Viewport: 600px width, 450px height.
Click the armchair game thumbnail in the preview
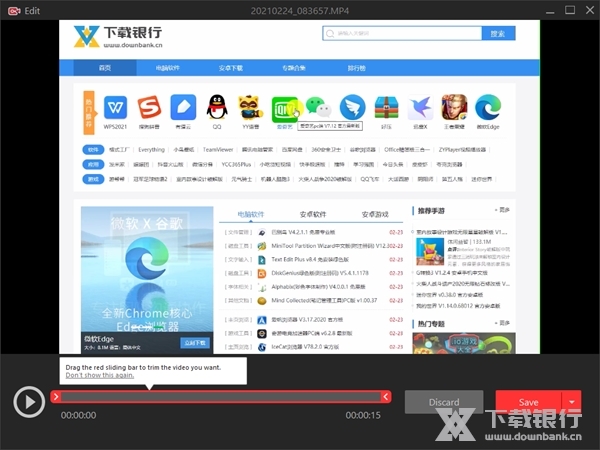430,251
